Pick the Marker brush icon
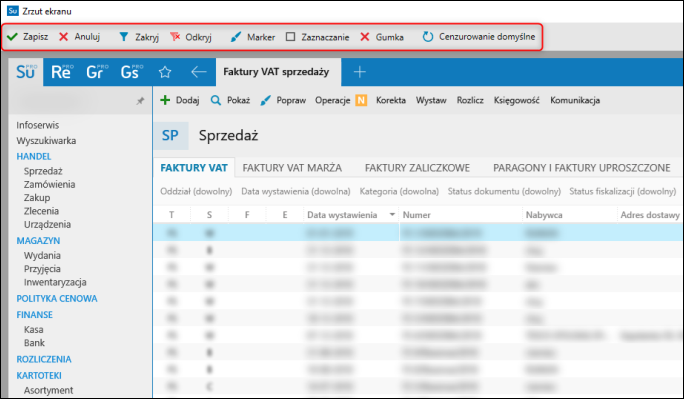 [x=236, y=37]
